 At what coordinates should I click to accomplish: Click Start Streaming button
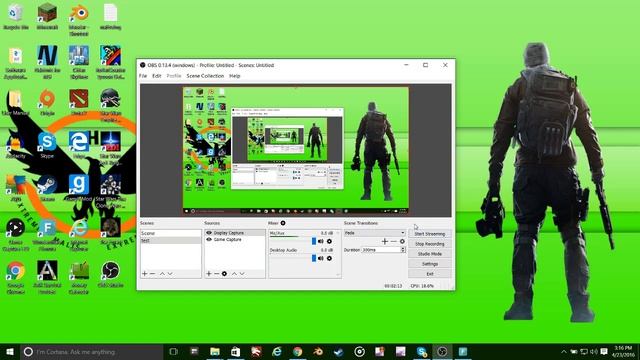(430, 234)
